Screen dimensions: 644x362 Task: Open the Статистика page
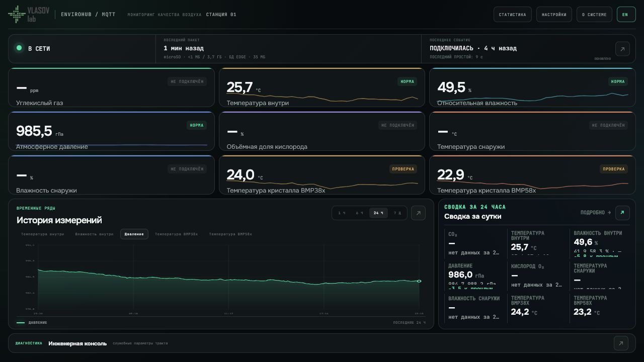[x=512, y=15]
